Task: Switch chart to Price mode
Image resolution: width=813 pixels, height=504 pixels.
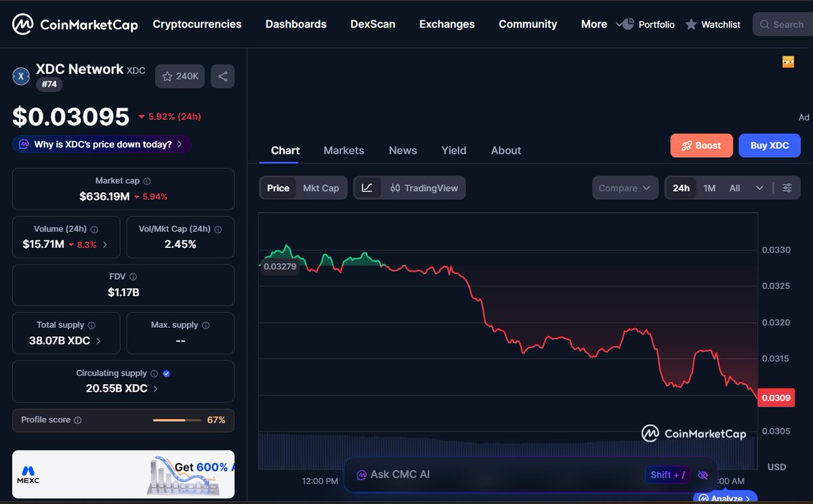Action: 278,188
